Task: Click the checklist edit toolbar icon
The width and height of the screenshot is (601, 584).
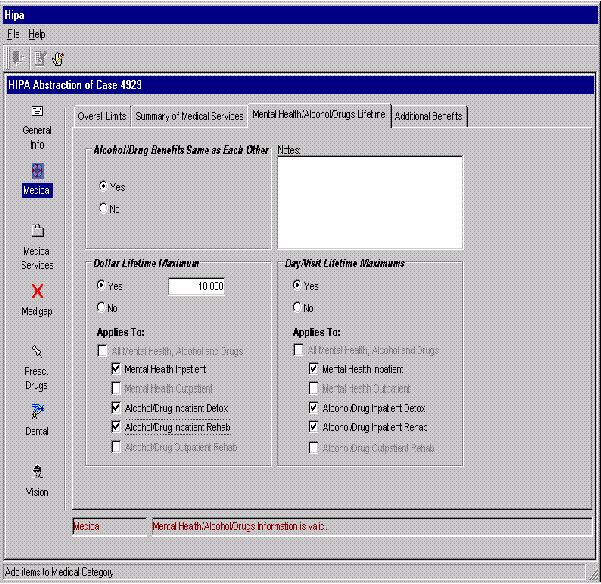Action: tap(38, 59)
